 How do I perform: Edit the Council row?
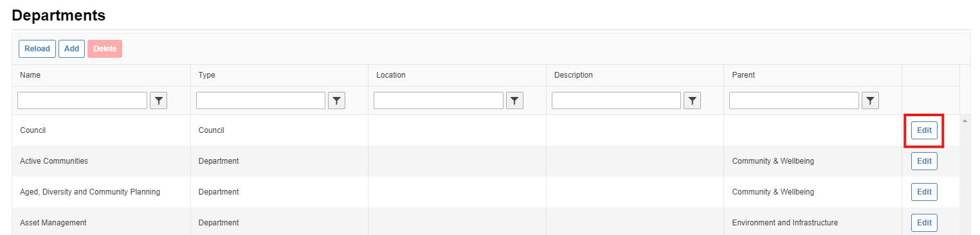click(924, 130)
